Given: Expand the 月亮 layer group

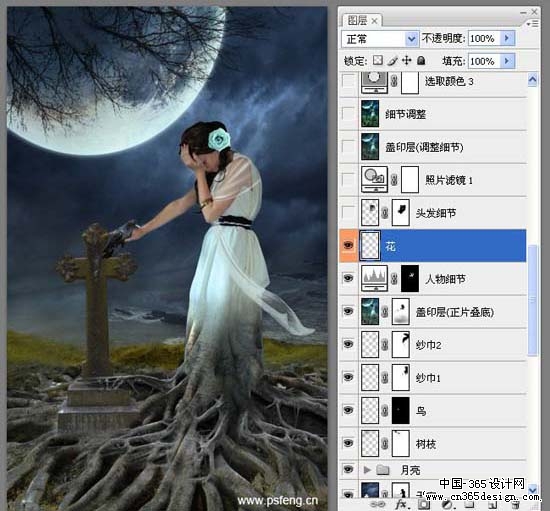Looking at the screenshot, I should click(367, 470).
